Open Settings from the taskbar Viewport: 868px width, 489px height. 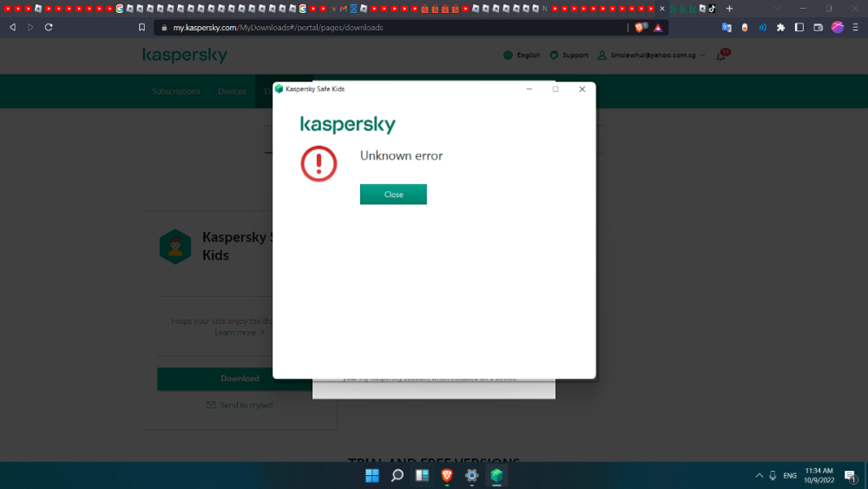(x=471, y=475)
